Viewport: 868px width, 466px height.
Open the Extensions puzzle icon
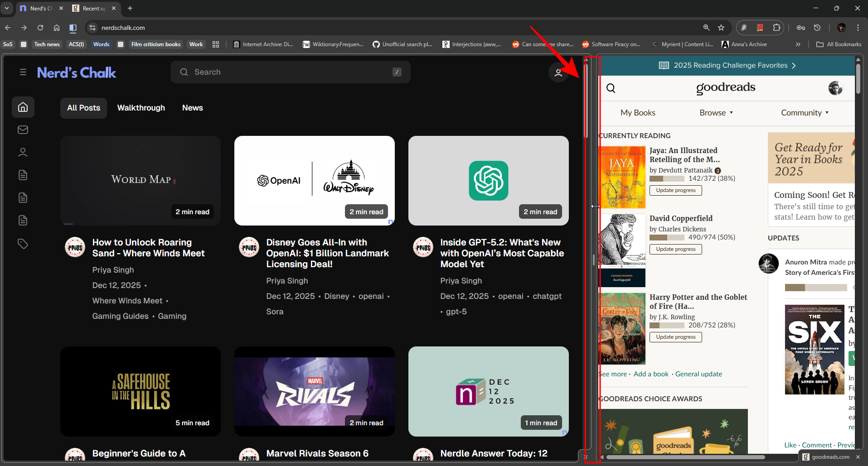point(776,28)
